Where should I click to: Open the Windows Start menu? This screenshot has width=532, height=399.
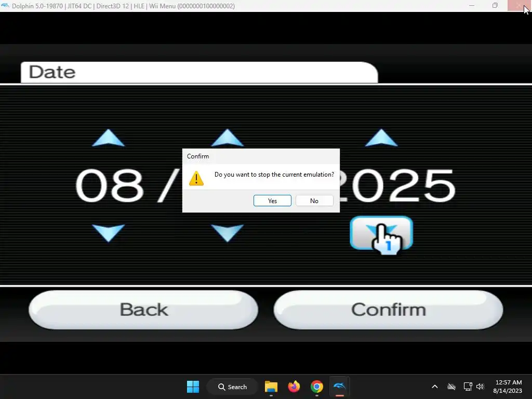pos(193,387)
